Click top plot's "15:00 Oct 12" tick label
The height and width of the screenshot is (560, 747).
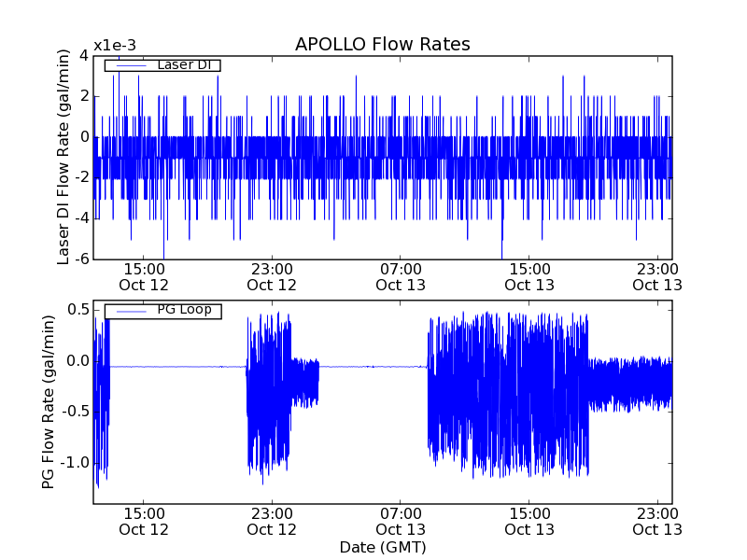pyautogui.click(x=144, y=276)
